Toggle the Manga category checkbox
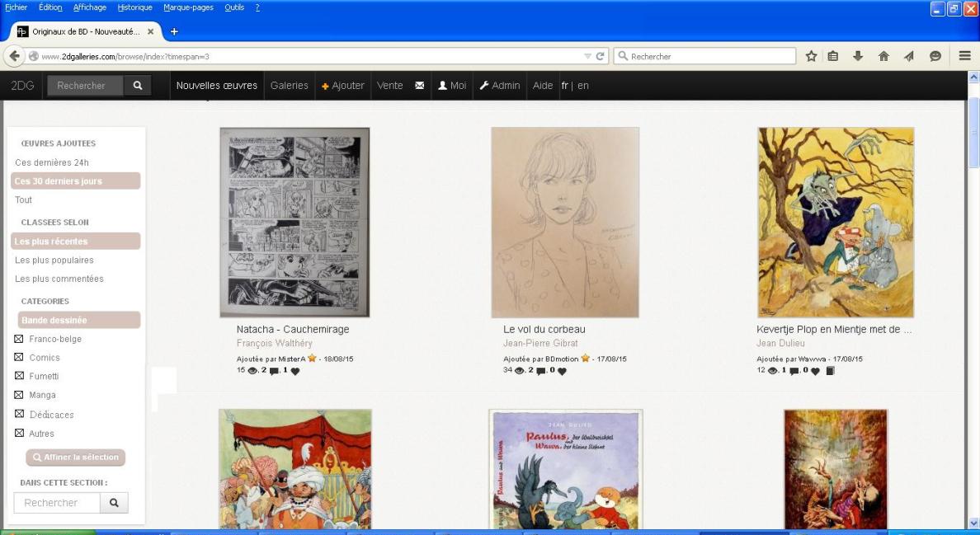 19,395
